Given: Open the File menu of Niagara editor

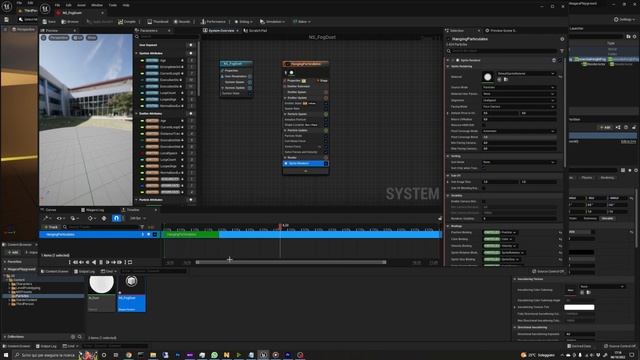Looking at the screenshot, I should click(57, 5).
